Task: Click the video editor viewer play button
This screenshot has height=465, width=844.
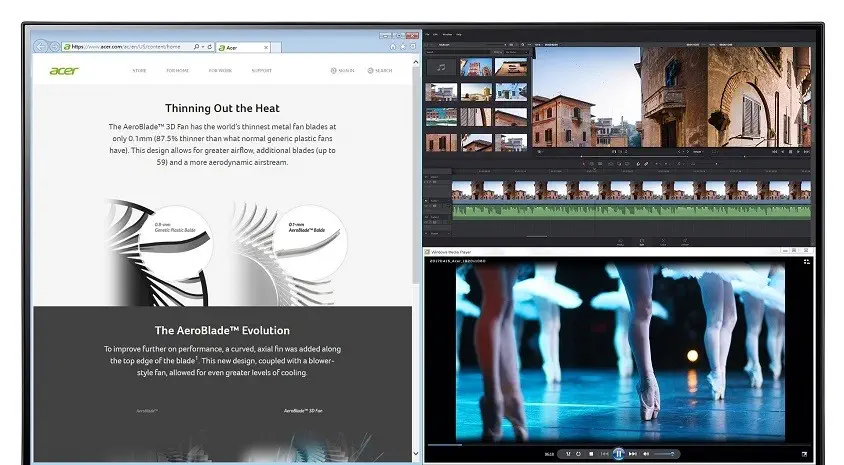Action: 798,152
